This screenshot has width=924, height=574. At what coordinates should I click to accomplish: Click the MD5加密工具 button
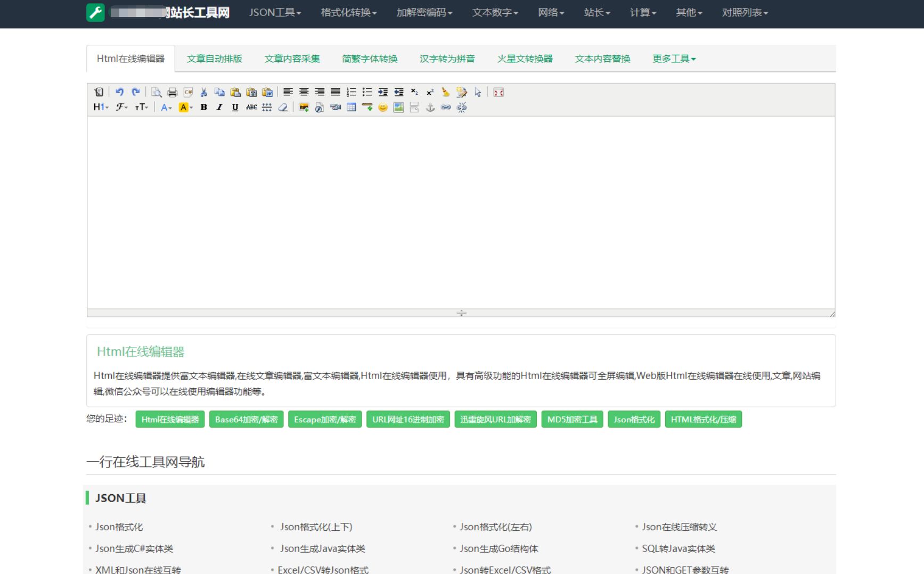[x=571, y=419]
